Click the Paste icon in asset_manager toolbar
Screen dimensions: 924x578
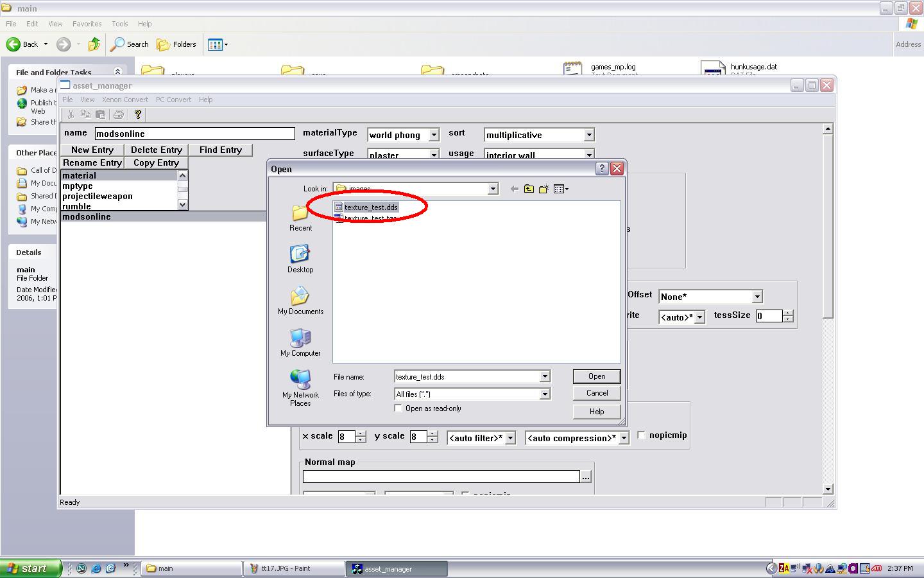[100, 114]
